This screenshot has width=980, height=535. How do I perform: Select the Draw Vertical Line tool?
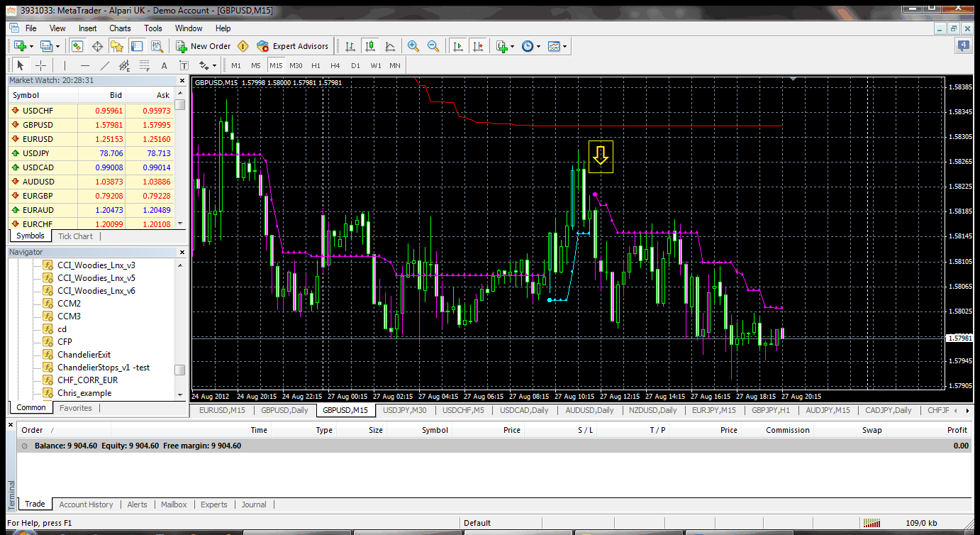pos(65,65)
